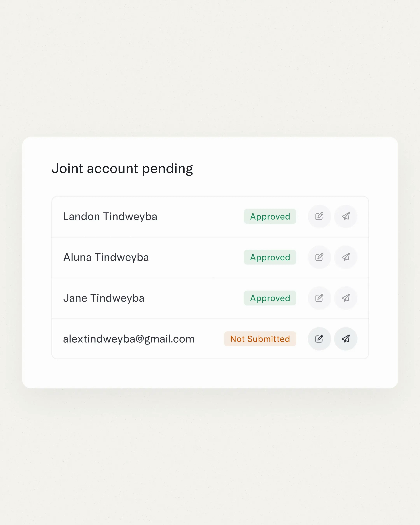420x525 pixels.
Task: Edit Jane Tindweyba's details
Action: pyautogui.click(x=319, y=298)
